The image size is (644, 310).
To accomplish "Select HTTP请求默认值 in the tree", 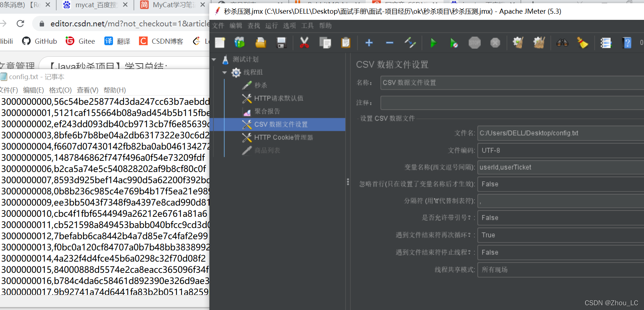I will (279, 98).
